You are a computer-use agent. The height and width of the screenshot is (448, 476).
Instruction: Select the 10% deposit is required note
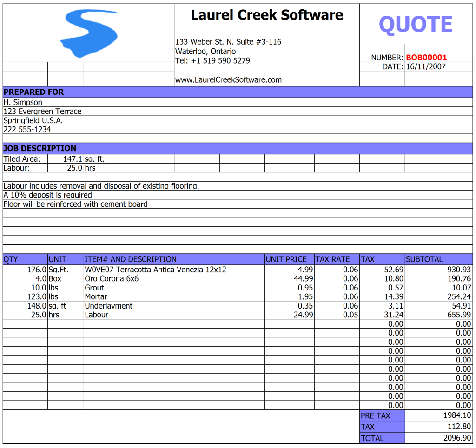point(47,195)
